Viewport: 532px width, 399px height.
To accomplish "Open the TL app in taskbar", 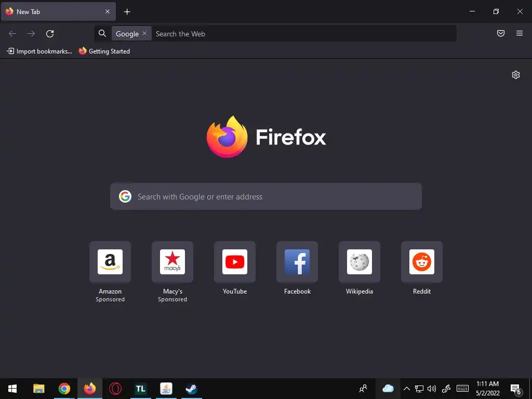I will coord(140,389).
